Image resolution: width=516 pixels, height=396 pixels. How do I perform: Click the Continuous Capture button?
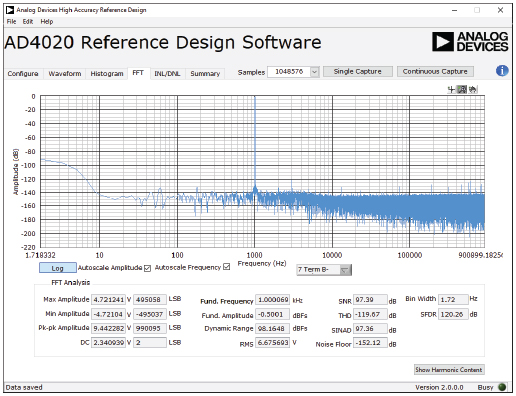point(435,71)
